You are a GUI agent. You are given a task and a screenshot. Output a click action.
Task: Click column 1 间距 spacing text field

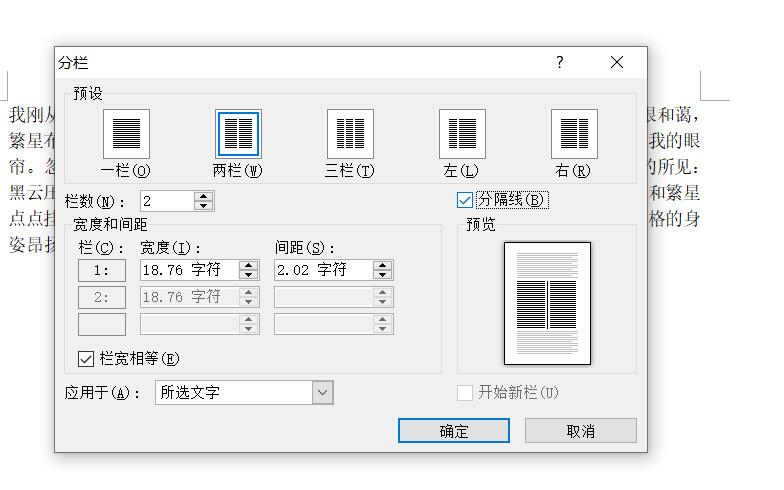click(x=322, y=270)
